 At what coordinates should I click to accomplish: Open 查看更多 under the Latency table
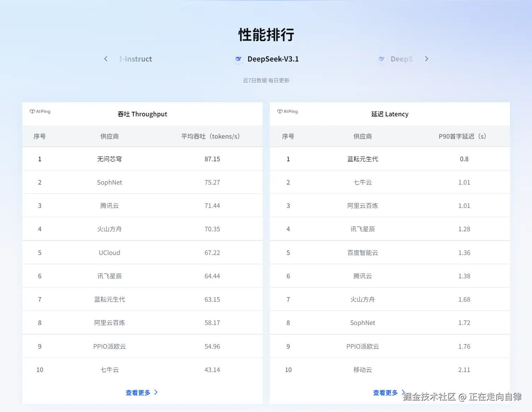coord(389,393)
